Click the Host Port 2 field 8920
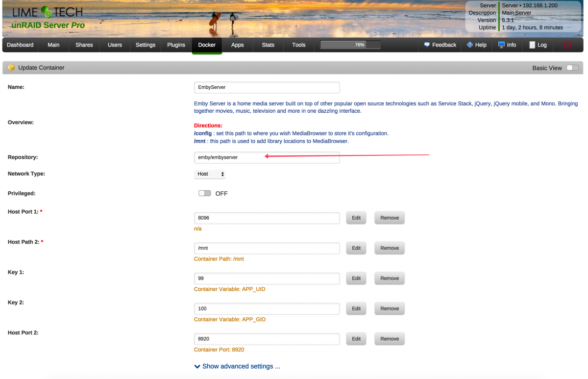The image size is (588, 379). click(x=267, y=339)
